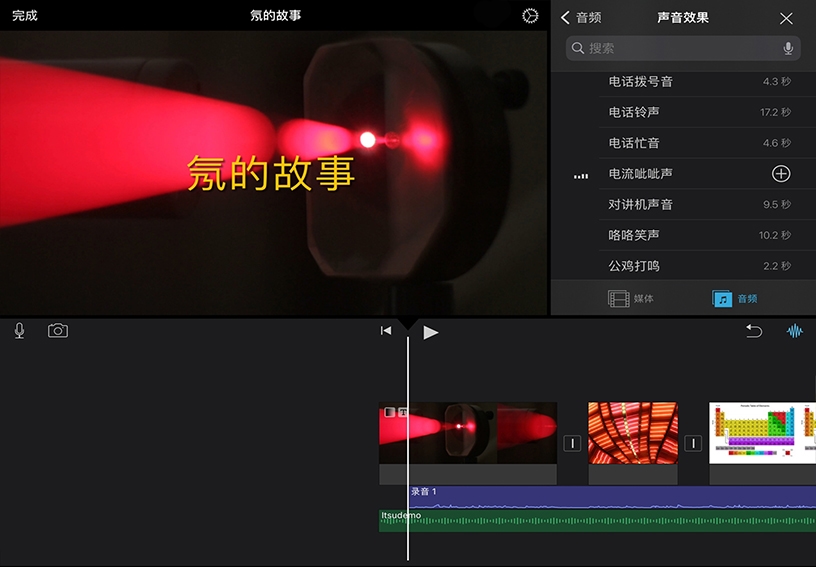Click the undo arrow icon
Viewport: 816px width, 567px height.
[754, 332]
